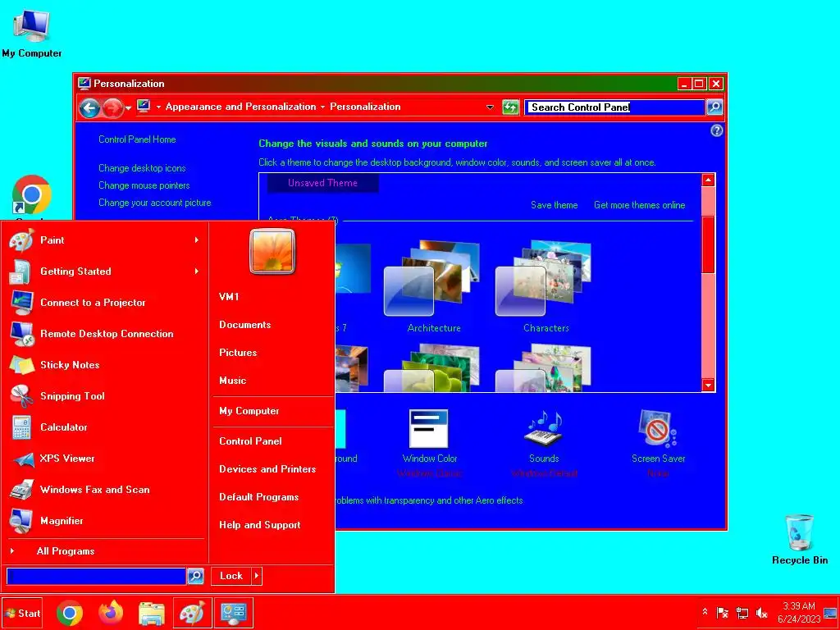Image resolution: width=840 pixels, height=630 pixels.
Task: Open Help and Support
Action: pyautogui.click(x=260, y=525)
